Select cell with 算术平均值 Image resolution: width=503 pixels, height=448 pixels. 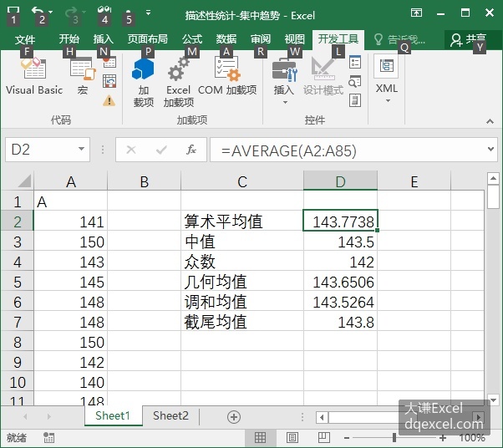point(242,221)
